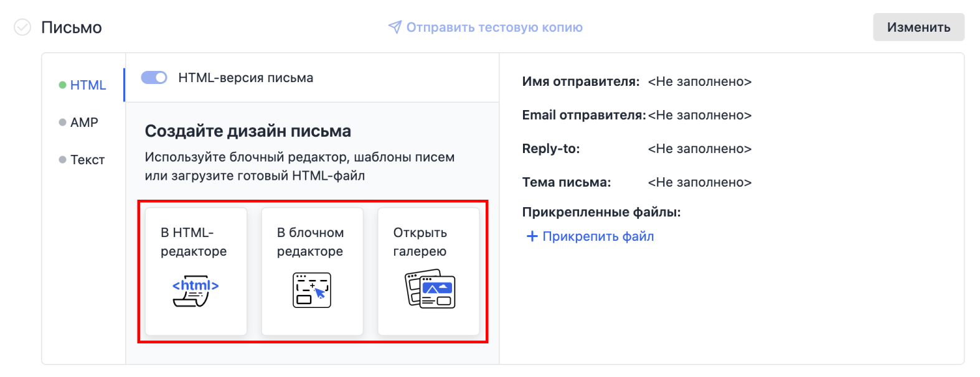Image resolution: width=980 pixels, height=377 pixels.
Task: Click the Изменить button
Action: (x=918, y=27)
